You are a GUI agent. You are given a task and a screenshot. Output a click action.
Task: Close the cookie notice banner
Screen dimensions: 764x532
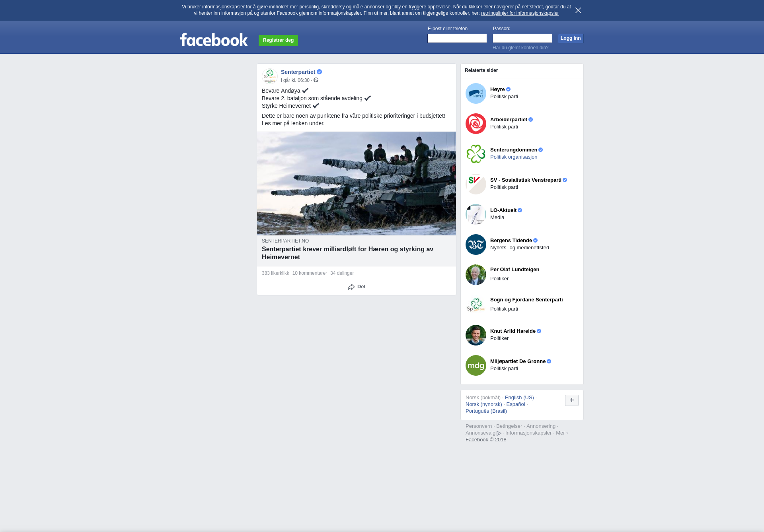[x=578, y=10]
